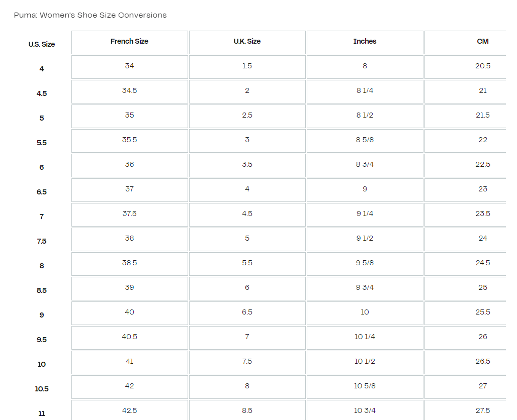Click the French Size column header
Screen dimensions: 517x420
pyautogui.click(x=129, y=42)
